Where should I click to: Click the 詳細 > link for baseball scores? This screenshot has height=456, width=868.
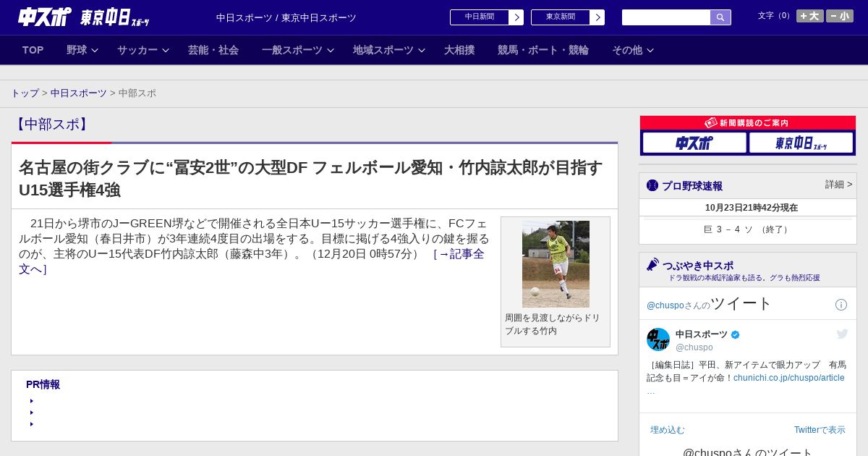[x=838, y=185]
